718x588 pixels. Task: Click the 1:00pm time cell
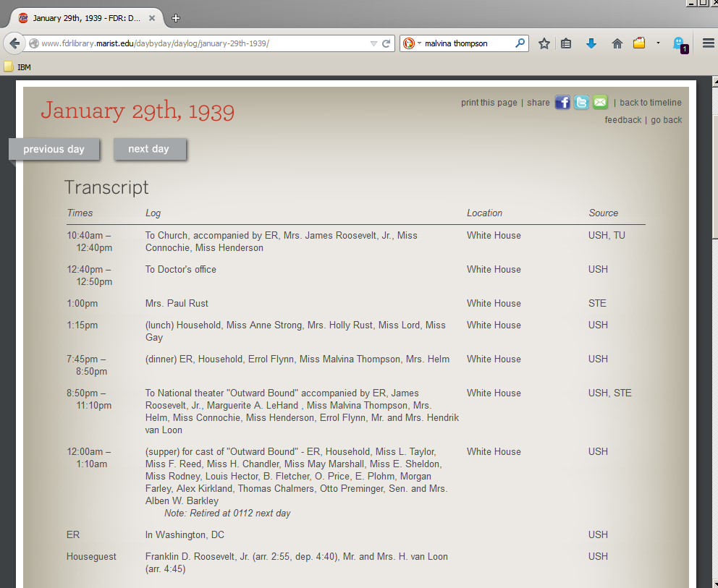tap(82, 303)
